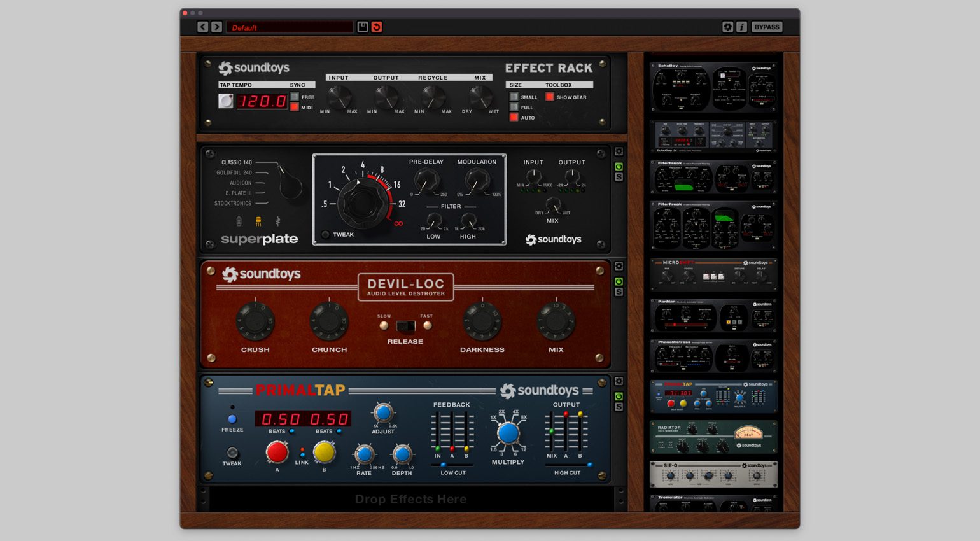Image resolution: width=980 pixels, height=541 pixels.
Task: Go to the next preset arrow
Action: pyautogui.click(x=216, y=27)
